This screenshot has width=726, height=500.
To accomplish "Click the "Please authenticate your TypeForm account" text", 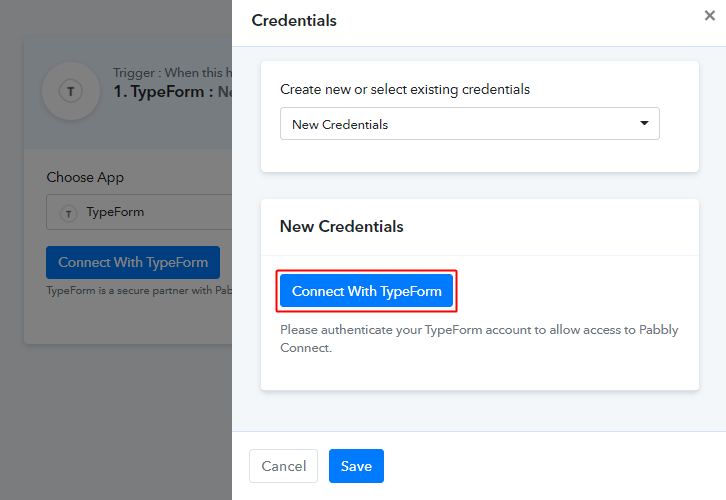I will click(x=479, y=338).
